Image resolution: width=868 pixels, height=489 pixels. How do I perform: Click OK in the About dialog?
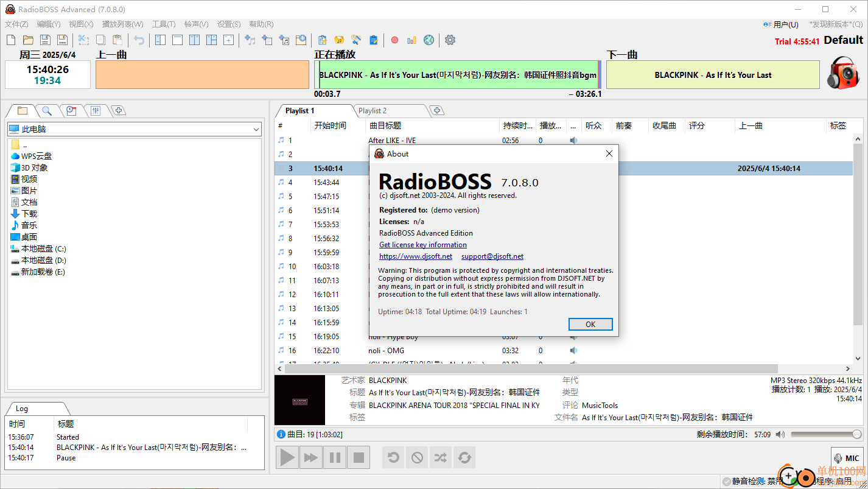(590, 324)
